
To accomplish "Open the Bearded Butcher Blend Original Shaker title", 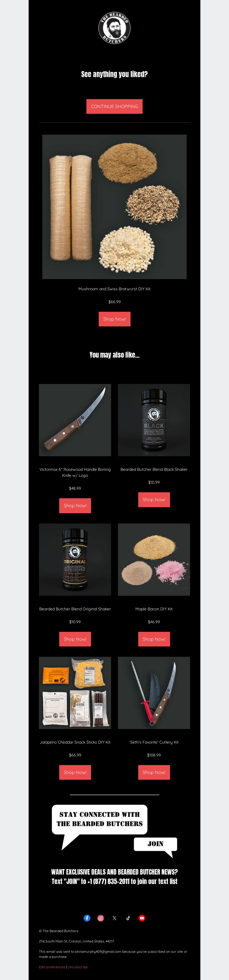I will 75,609.
